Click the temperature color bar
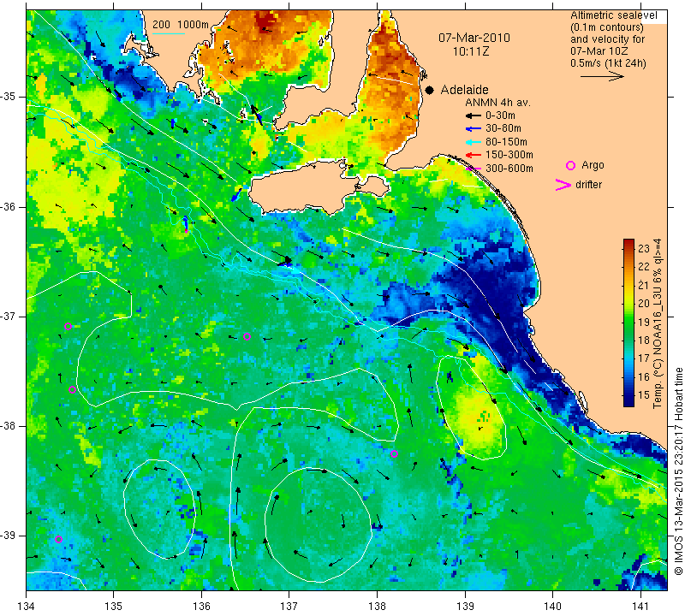685x616 pixels. pyautogui.click(x=628, y=323)
